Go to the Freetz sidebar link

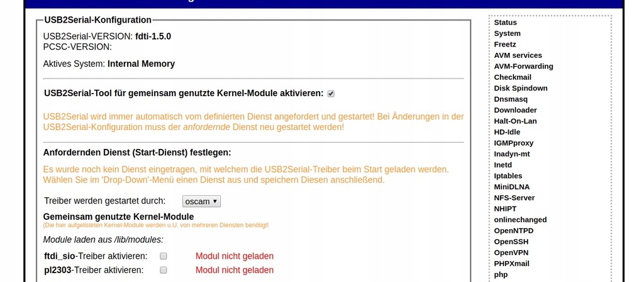coord(505,45)
